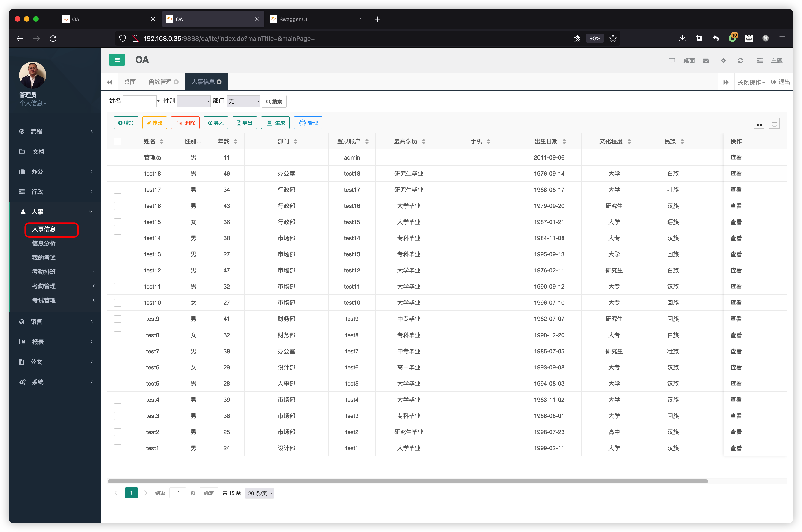
Task: Open the column filter grid icon
Action: pos(759,123)
